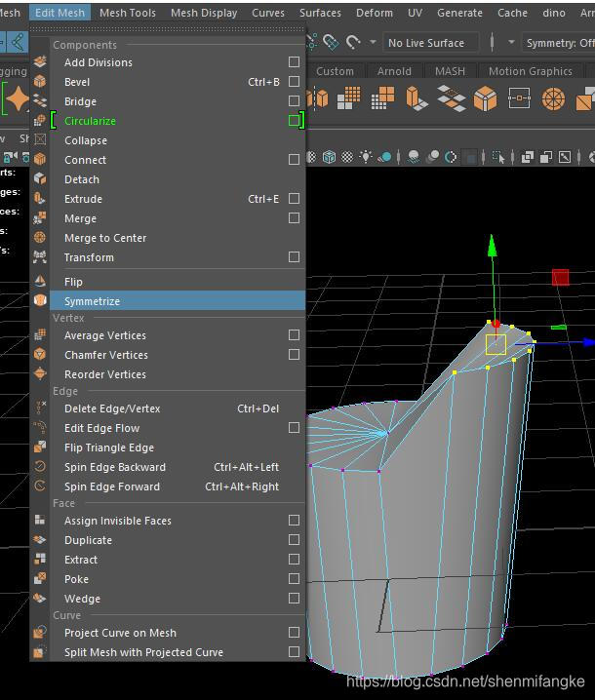Select Reorder Vertices command
The width and height of the screenshot is (595, 700).
point(178,374)
